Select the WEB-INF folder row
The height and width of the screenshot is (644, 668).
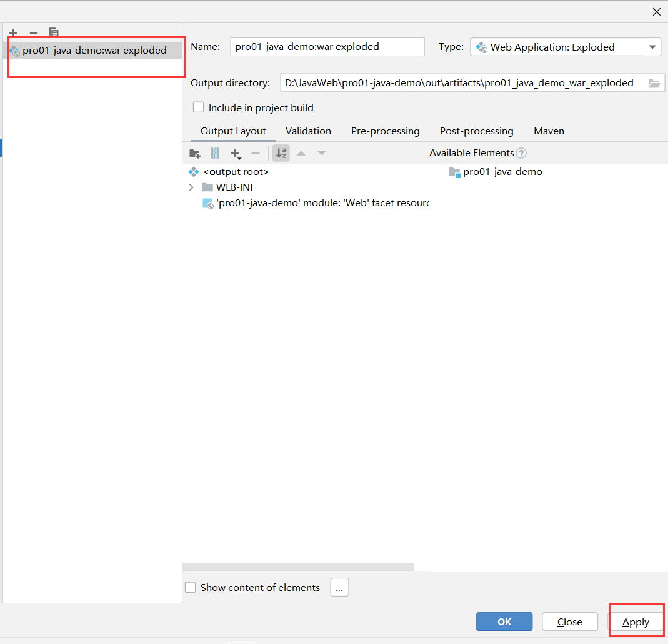pyautogui.click(x=307, y=187)
